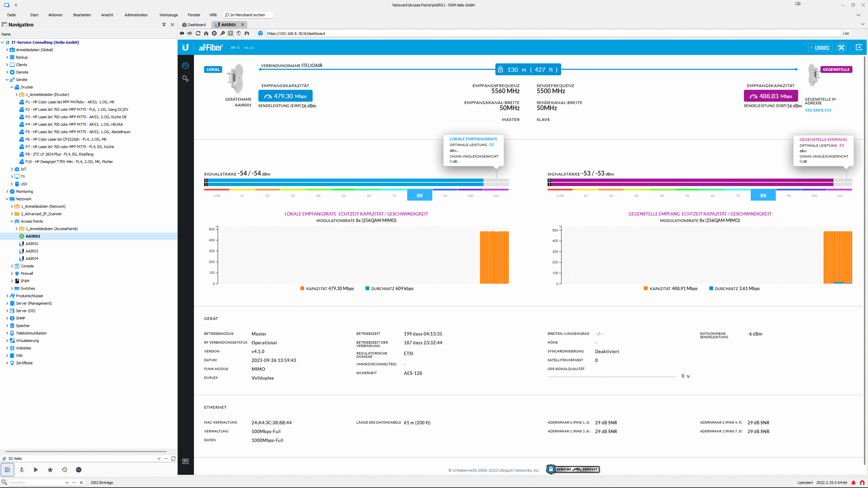The height and width of the screenshot is (488, 868).
Task: Click the lightning bolt toolbar icon
Action: (231, 33)
